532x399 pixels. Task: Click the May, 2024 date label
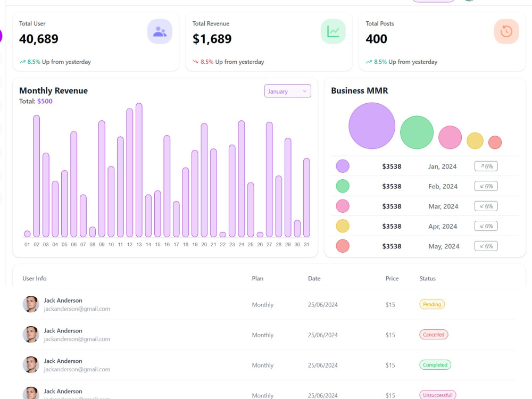444,246
